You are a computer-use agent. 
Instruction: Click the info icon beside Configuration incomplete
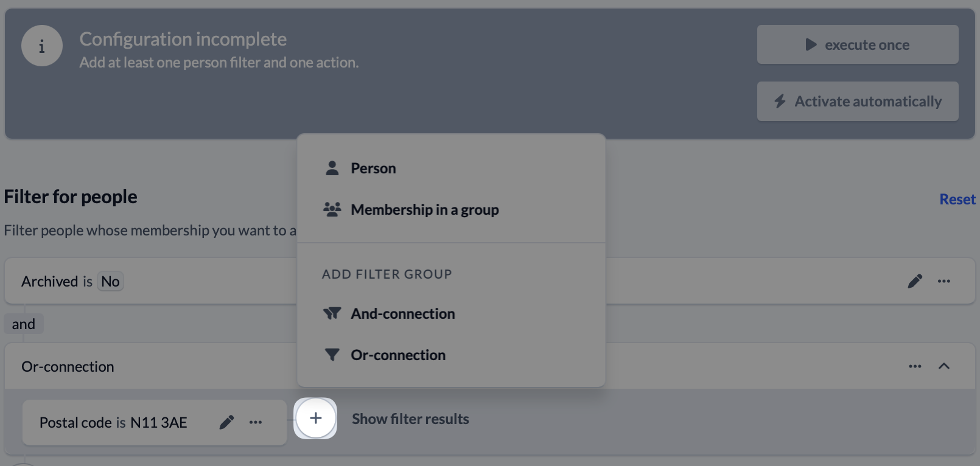[x=41, y=46]
